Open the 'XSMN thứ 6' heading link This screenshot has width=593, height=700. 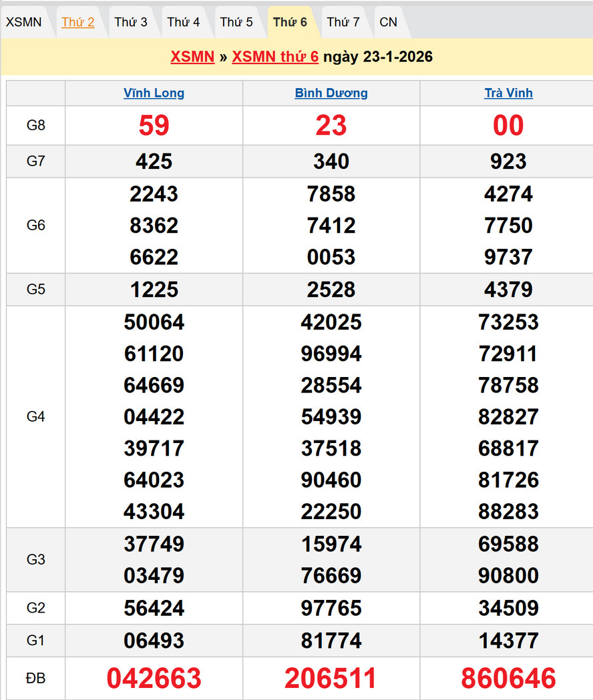(x=275, y=57)
